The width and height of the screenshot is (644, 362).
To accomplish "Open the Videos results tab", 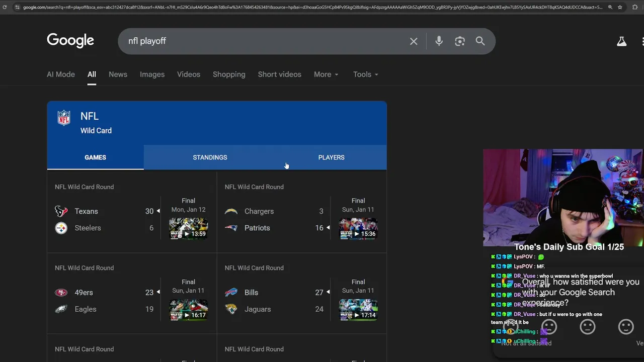I will point(189,74).
